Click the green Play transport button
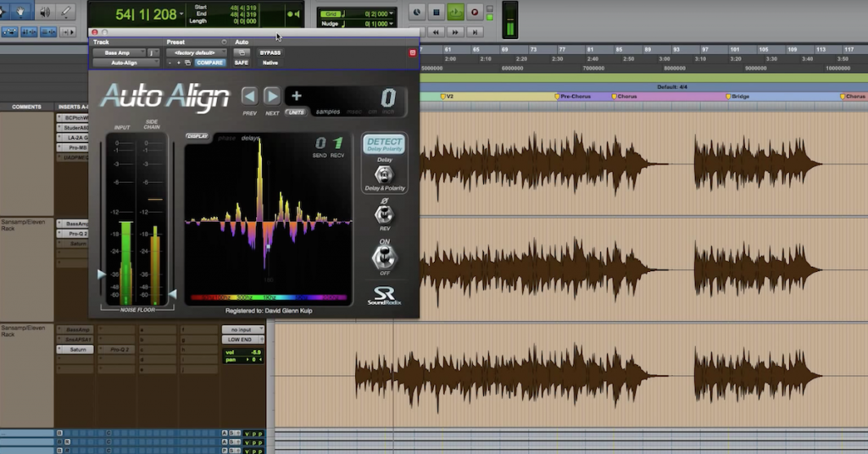The image size is (868, 454). (455, 12)
